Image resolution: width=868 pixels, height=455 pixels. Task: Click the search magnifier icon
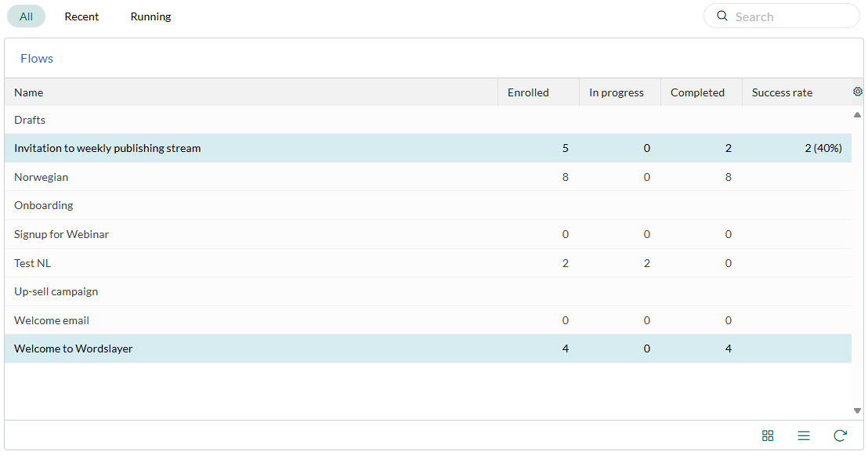point(722,16)
